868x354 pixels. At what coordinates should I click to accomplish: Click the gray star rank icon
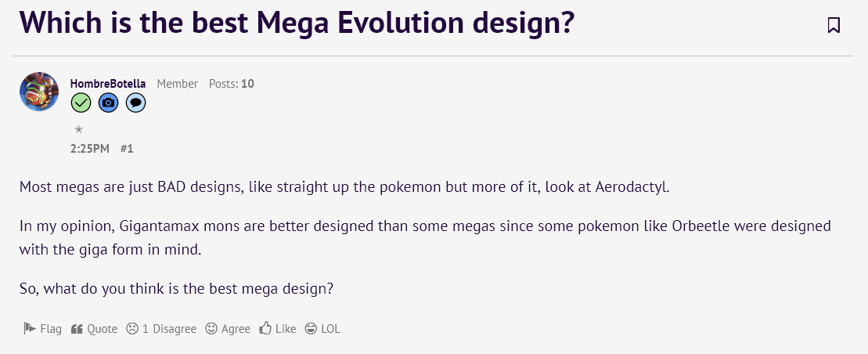point(78,129)
